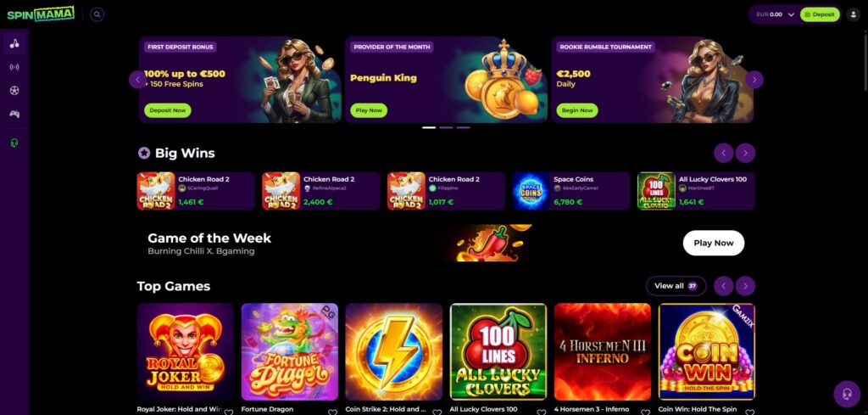Click the Deposit Now button
868x415 pixels.
[x=168, y=110]
